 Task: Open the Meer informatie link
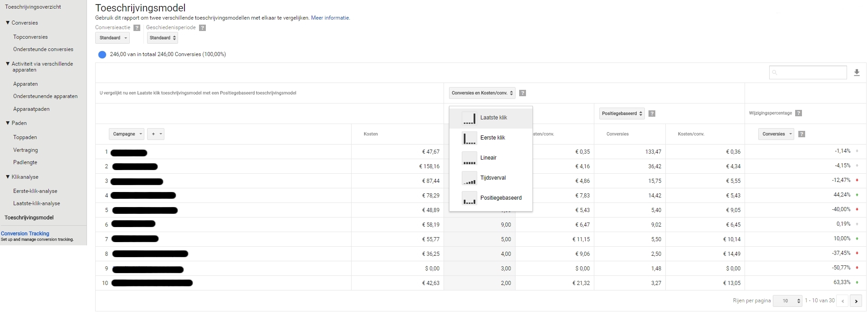[x=330, y=18]
